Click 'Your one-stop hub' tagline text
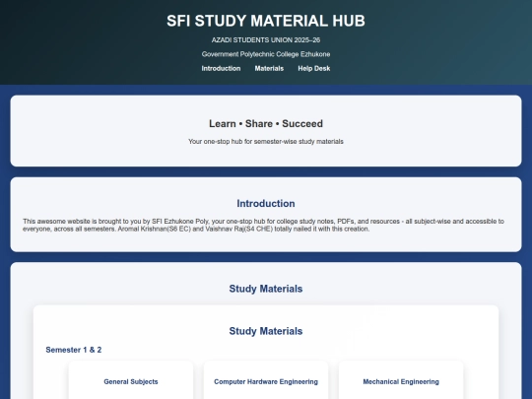The height and width of the screenshot is (399, 532). 266,142
